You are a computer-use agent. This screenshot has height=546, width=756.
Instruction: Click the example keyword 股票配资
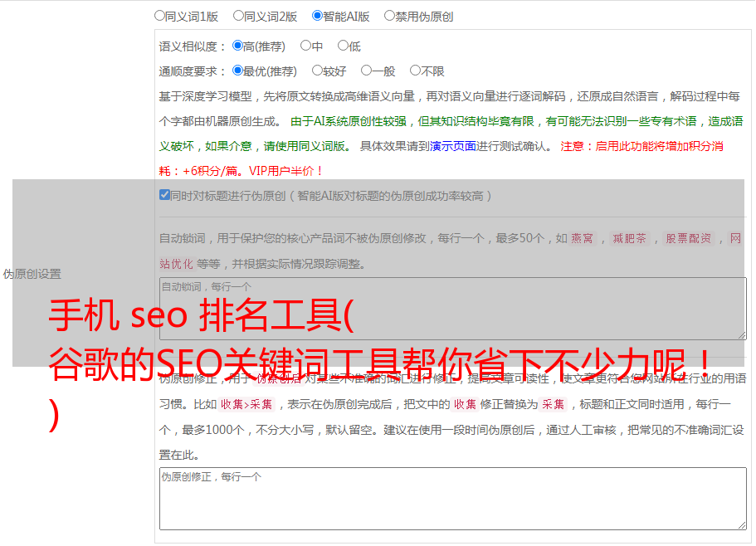[x=689, y=238]
